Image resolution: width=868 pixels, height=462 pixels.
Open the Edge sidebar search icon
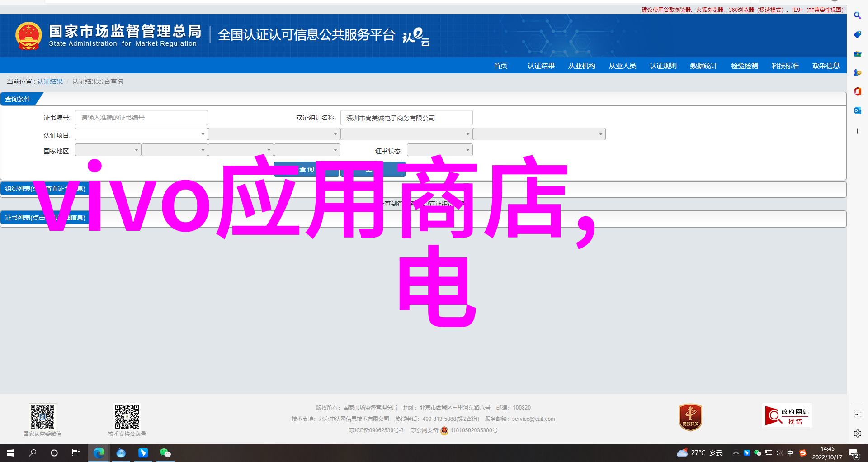click(857, 15)
